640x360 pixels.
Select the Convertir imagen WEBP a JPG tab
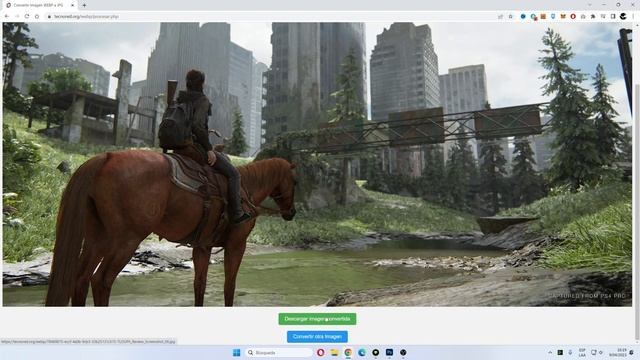click(x=40, y=5)
